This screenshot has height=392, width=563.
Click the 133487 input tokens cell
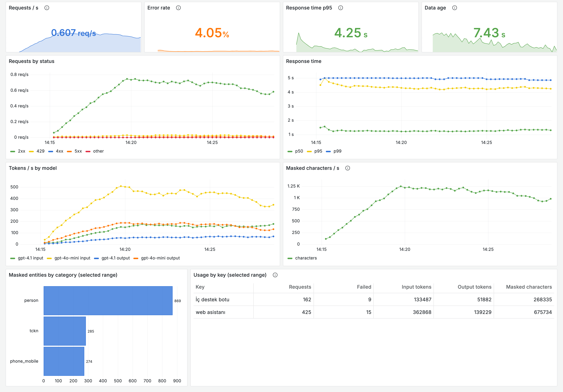tap(422, 300)
